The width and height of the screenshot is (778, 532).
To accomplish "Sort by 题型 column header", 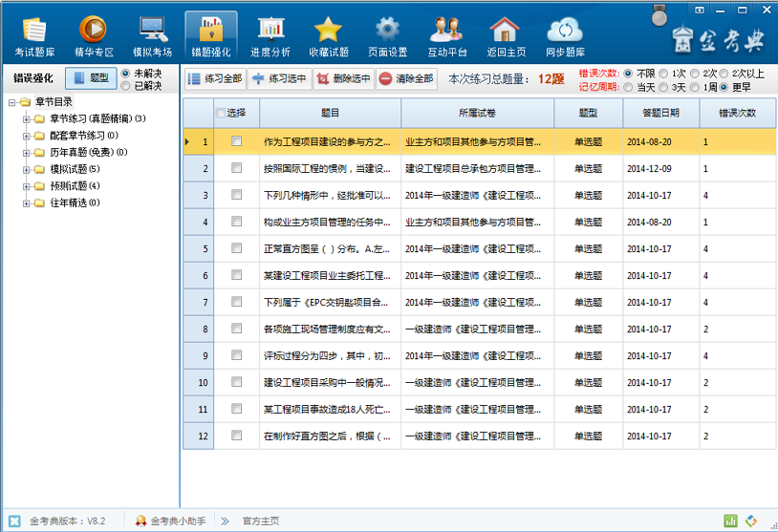I will [589, 113].
